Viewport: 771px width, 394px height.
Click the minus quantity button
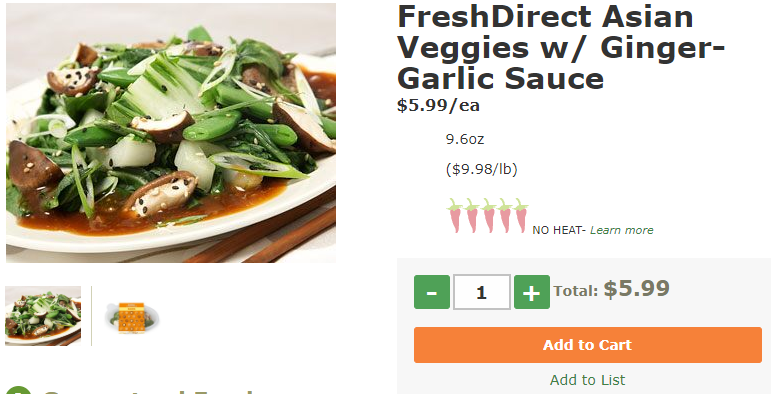432,292
